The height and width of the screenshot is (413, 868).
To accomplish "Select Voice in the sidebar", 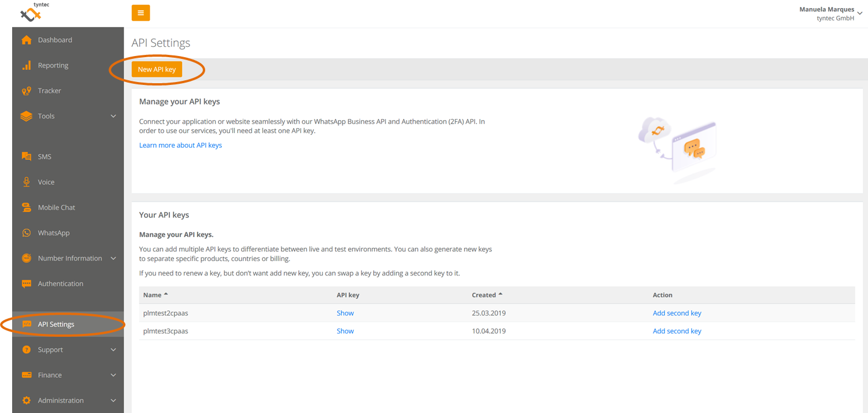I will (68, 182).
